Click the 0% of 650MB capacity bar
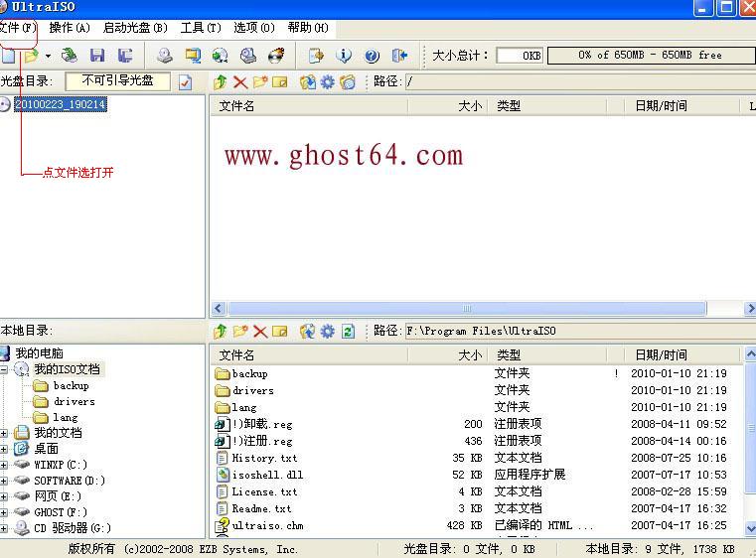This screenshot has width=756, height=558. pos(652,56)
